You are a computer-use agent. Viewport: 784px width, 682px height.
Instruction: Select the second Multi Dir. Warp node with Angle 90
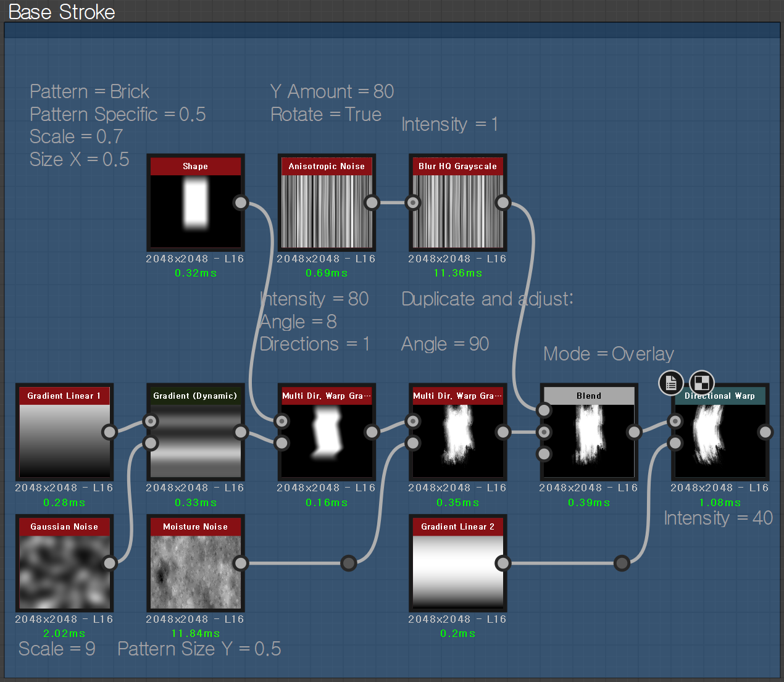tap(457, 432)
